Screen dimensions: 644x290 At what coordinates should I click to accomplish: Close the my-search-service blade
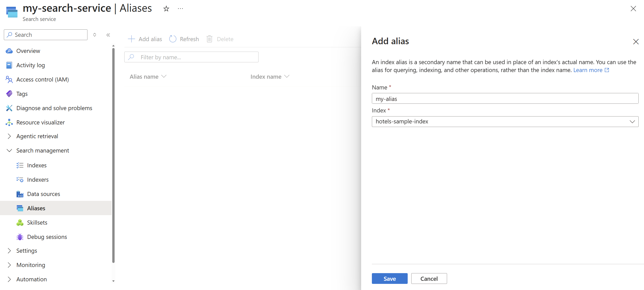(x=633, y=9)
